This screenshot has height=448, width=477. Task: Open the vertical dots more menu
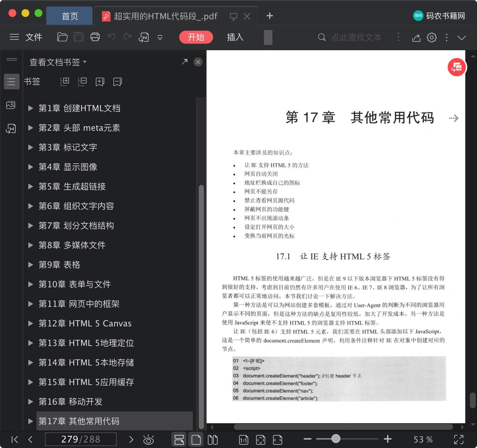coord(447,37)
